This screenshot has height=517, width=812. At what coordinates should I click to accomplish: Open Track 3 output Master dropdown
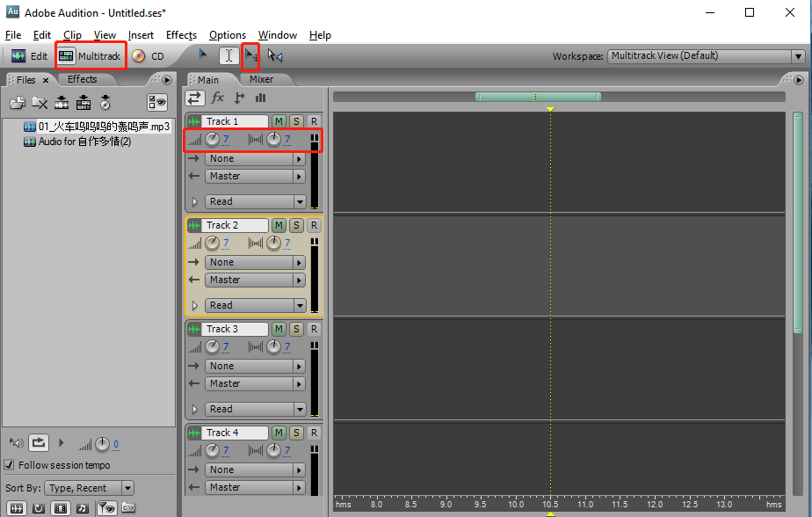click(x=256, y=383)
